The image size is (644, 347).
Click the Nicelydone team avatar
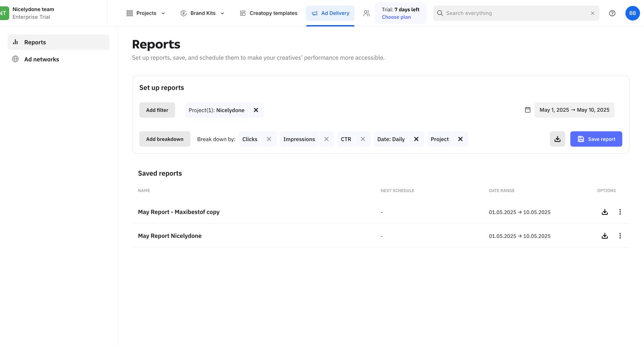3,13
